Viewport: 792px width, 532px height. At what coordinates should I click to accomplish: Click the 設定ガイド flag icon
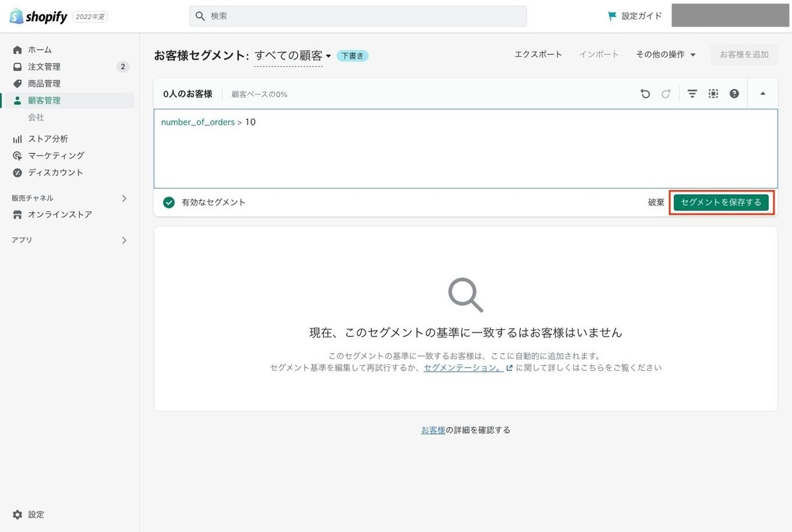tap(612, 16)
